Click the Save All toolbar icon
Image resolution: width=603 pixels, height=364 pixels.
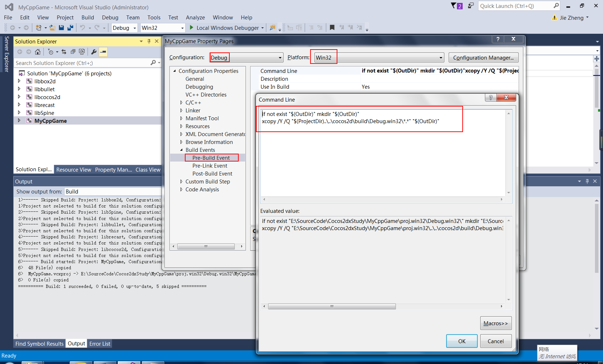[70, 28]
